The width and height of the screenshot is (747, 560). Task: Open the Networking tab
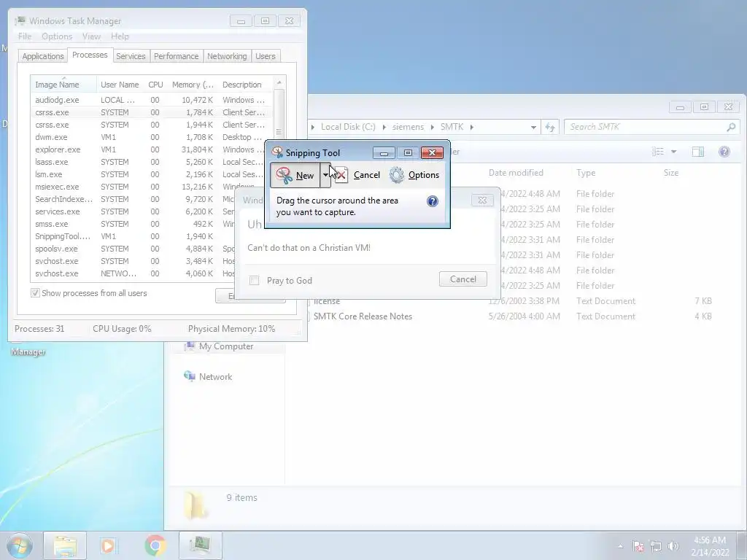227,56
